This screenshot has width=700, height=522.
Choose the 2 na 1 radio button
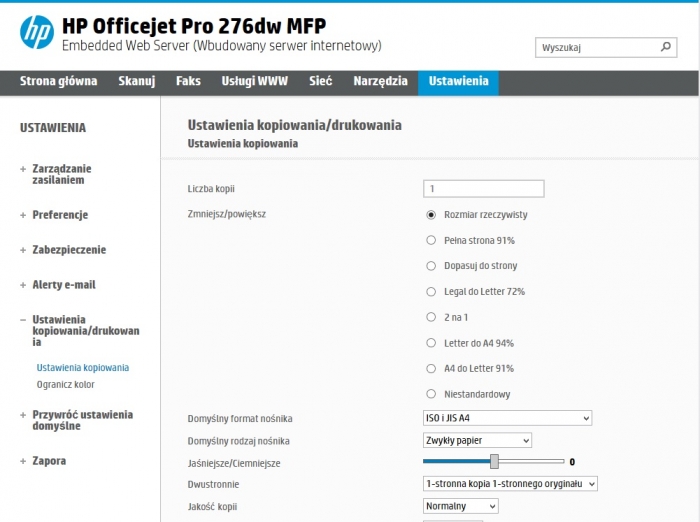pos(431,317)
